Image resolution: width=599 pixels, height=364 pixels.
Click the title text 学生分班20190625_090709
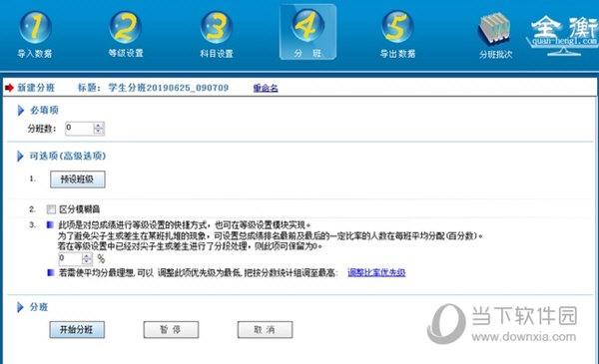click(168, 88)
